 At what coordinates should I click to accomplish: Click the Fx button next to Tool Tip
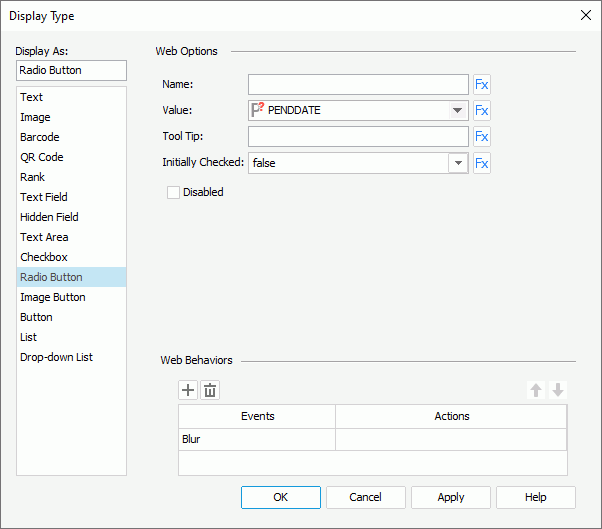coord(481,137)
